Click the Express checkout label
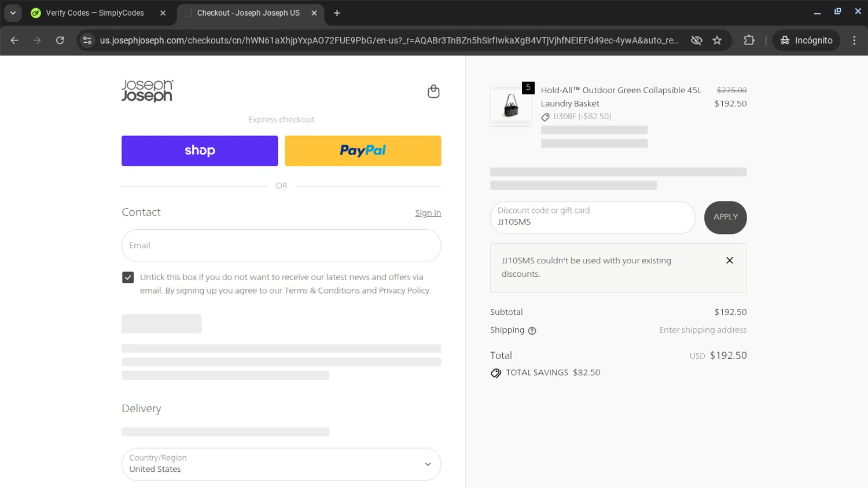Image resolution: width=868 pixels, height=488 pixels. pos(281,120)
